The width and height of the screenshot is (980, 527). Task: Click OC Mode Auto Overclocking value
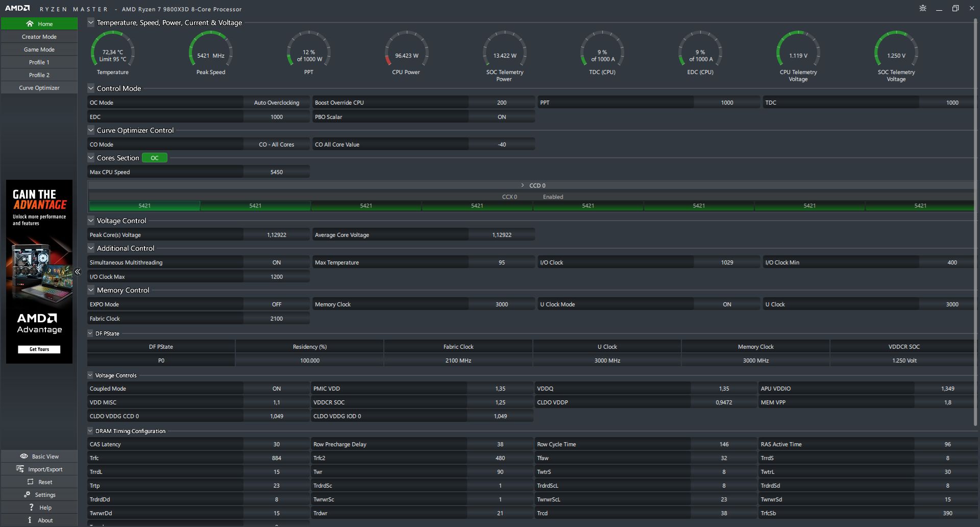coord(277,103)
